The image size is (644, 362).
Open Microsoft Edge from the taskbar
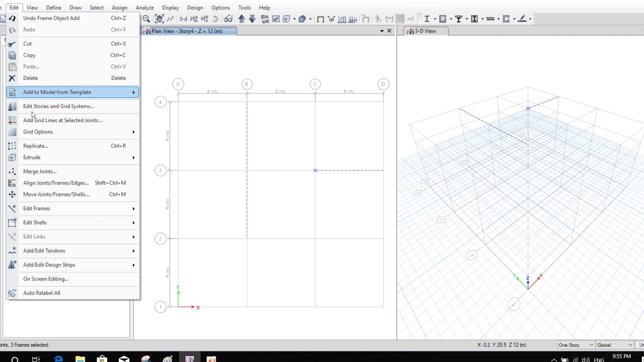click(x=58, y=359)
